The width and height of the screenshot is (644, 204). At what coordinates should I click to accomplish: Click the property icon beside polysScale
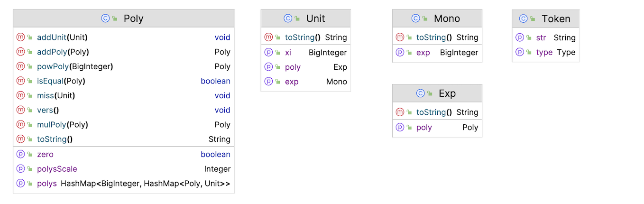tap(20, 169)
